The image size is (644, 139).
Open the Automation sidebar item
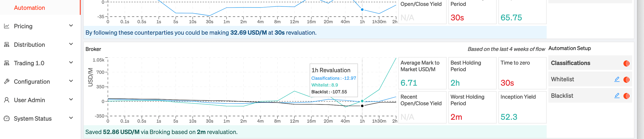point(40,8)
